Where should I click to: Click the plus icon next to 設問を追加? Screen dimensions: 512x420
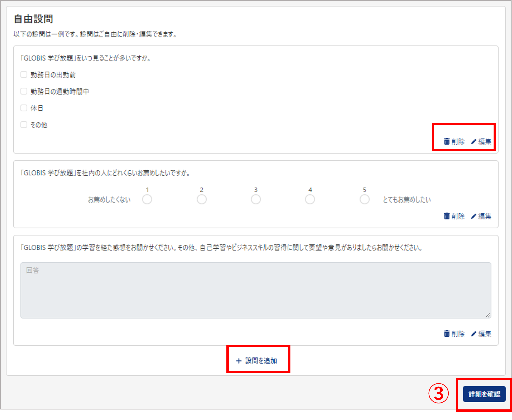239,361
